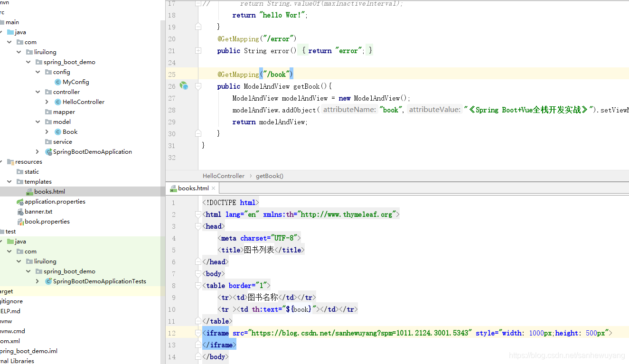Fold the iframe element at line 12
This screenshot has width=629, height=364.
click(198, 333)
